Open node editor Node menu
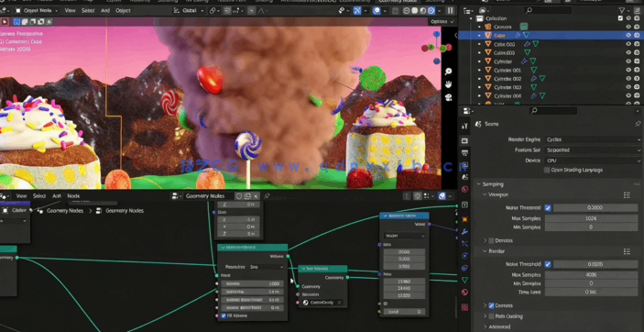644x332 pixels. click(73, 196)
